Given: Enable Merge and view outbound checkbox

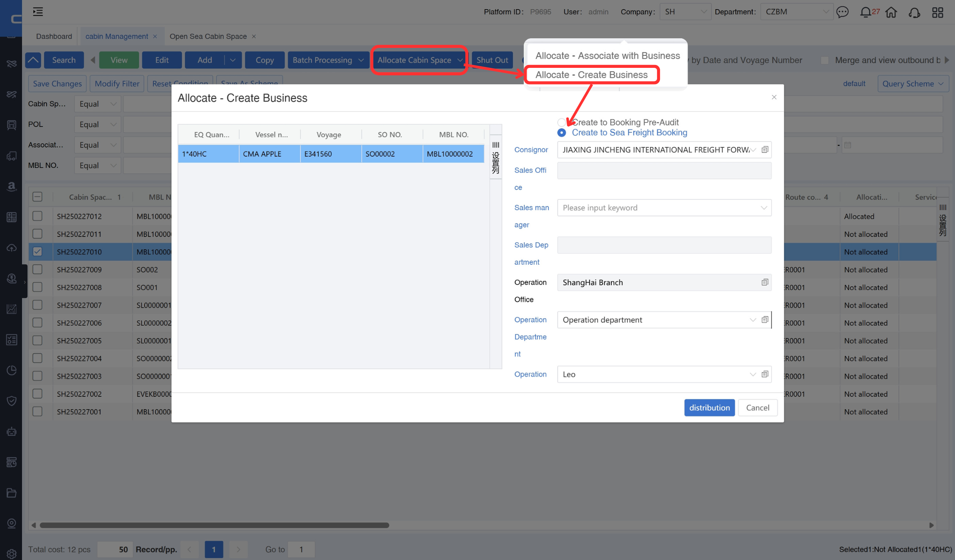Looking at the screenshot, I should point(824,60).
